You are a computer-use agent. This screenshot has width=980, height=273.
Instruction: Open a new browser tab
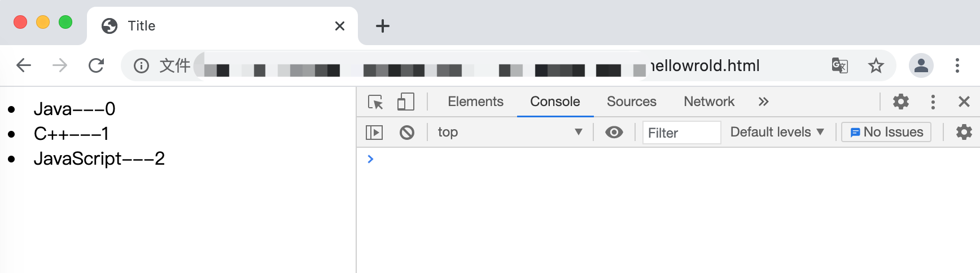383,26
